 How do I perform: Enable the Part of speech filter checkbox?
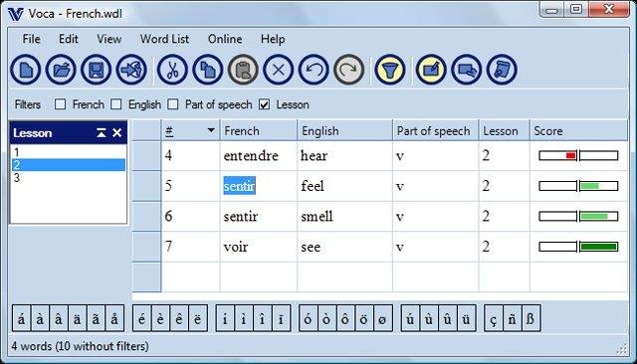(x=173, y=104)
